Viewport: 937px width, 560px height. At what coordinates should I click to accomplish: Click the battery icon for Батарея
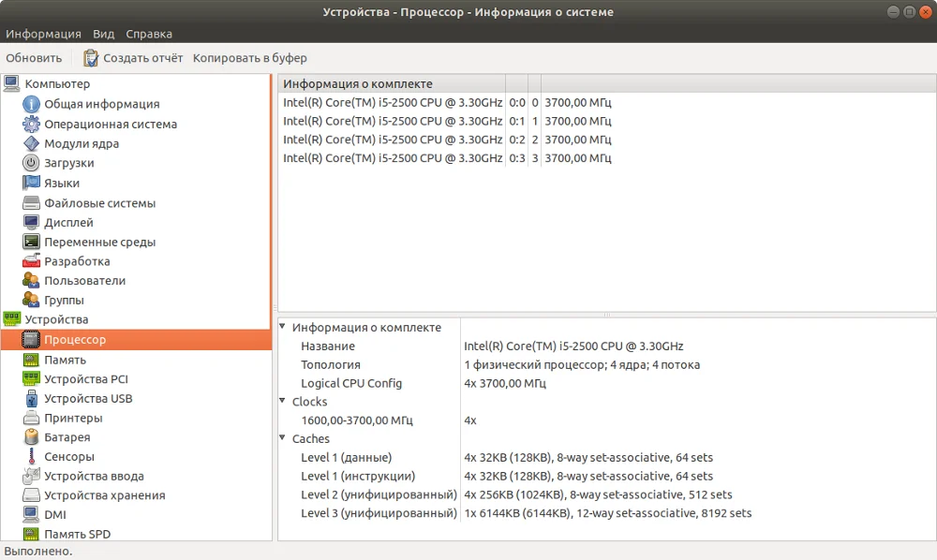[31, 437]
